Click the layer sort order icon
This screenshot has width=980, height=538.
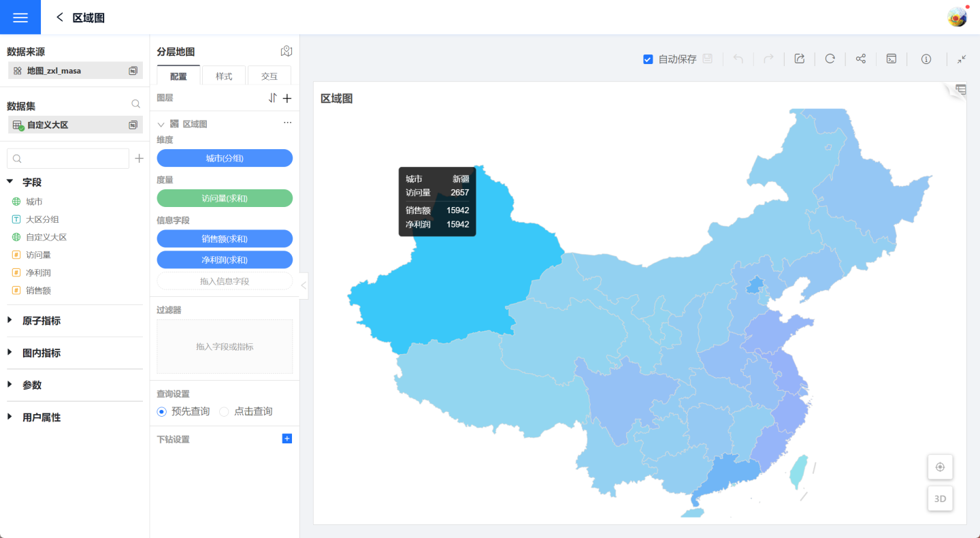click(x=273, y=98)
